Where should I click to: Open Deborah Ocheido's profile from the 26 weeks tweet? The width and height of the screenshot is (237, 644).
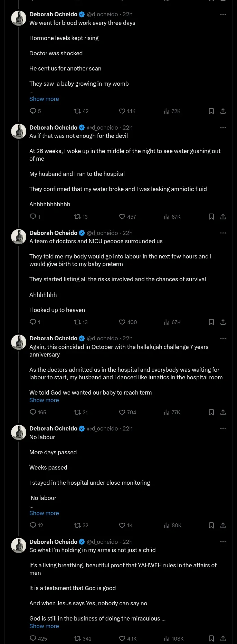53,127
